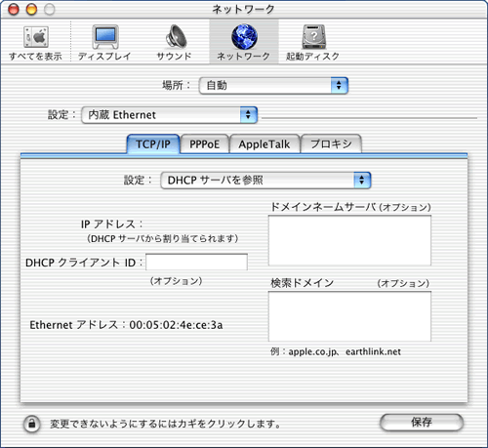Viewport: 488px width, 448px height.
Task: Close the network window with the red button
Action: [14, 9]
